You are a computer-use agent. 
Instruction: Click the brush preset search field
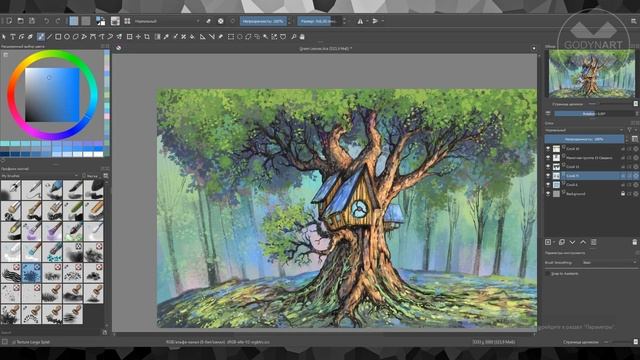[x=50, y=333]
